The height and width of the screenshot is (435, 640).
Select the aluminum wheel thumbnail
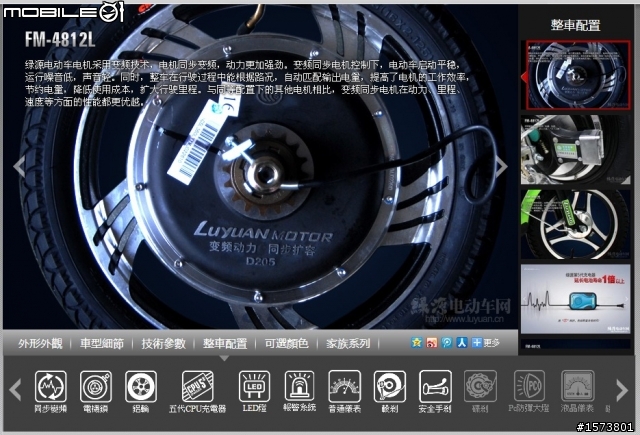pos(576,224)
